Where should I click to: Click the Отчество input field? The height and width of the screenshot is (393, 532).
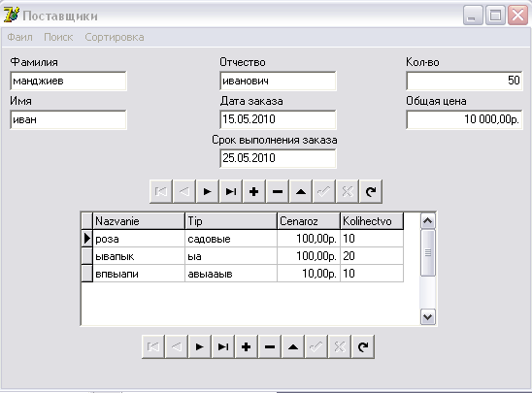(278, 81)
